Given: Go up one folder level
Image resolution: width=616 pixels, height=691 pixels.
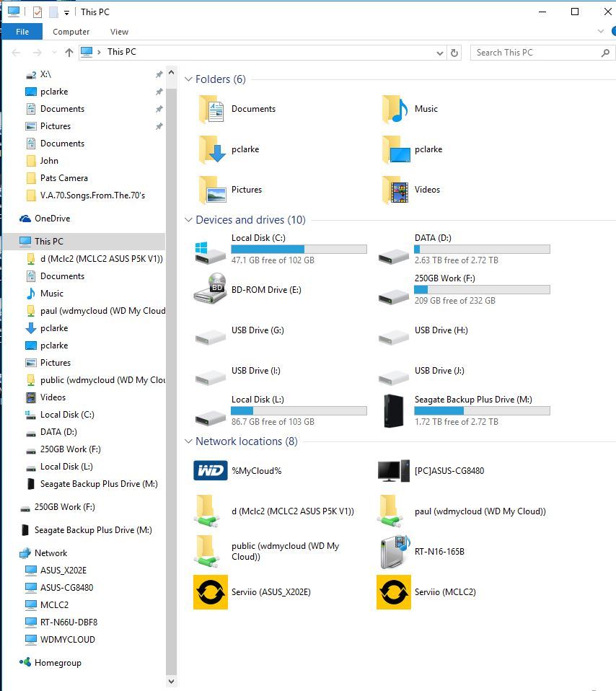Looking at the screenshot, I should coord(69,53).
